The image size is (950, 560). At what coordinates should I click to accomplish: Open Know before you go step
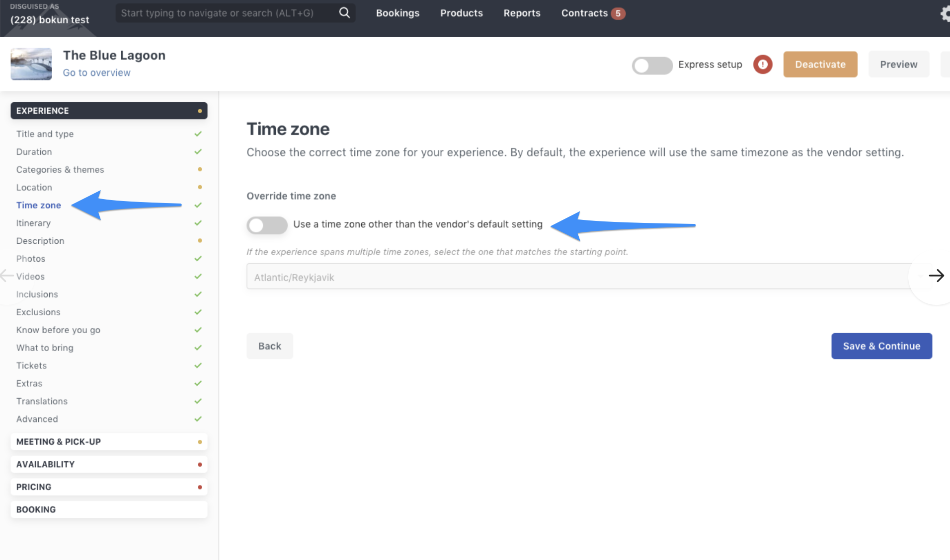click(58, 330)
